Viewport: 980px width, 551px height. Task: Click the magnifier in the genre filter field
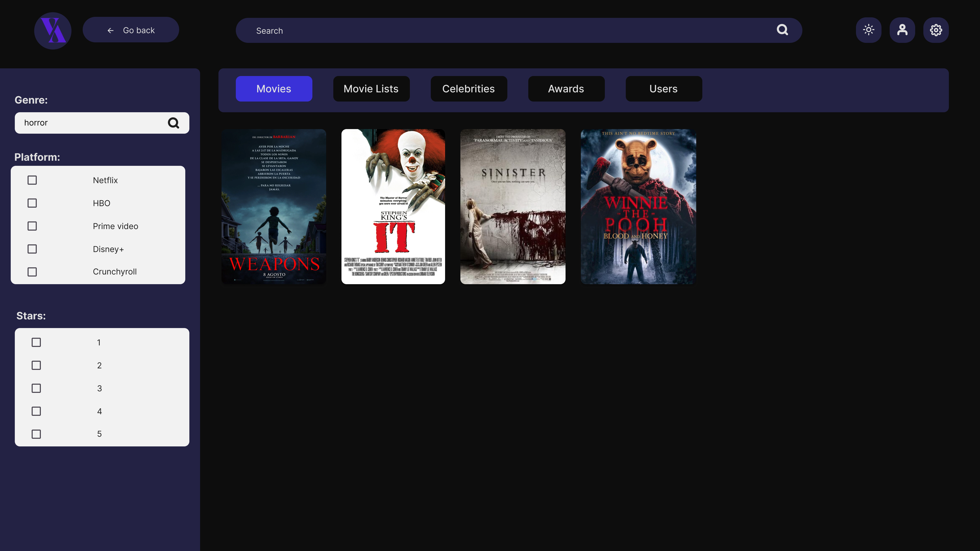click(x=174, y=123)
